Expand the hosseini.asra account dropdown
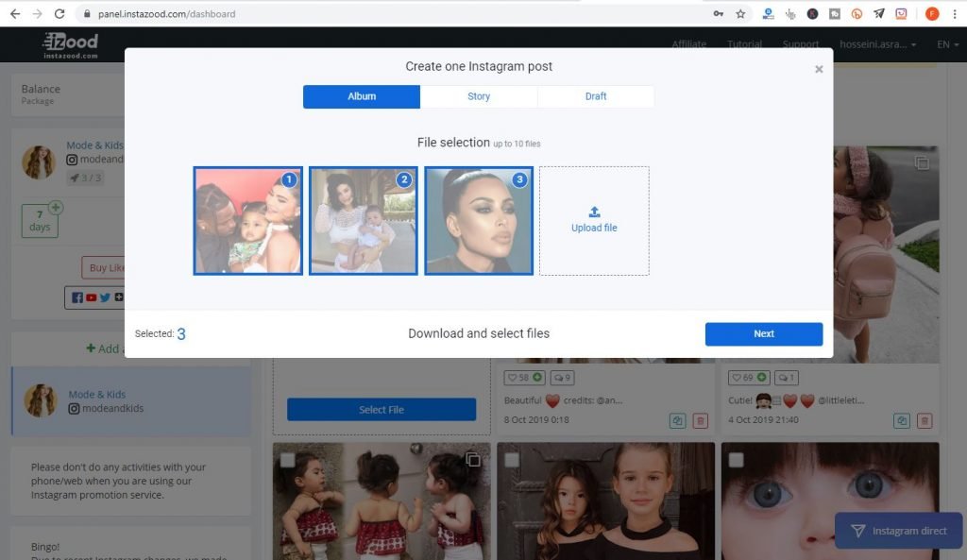 (x=877, y=44)
